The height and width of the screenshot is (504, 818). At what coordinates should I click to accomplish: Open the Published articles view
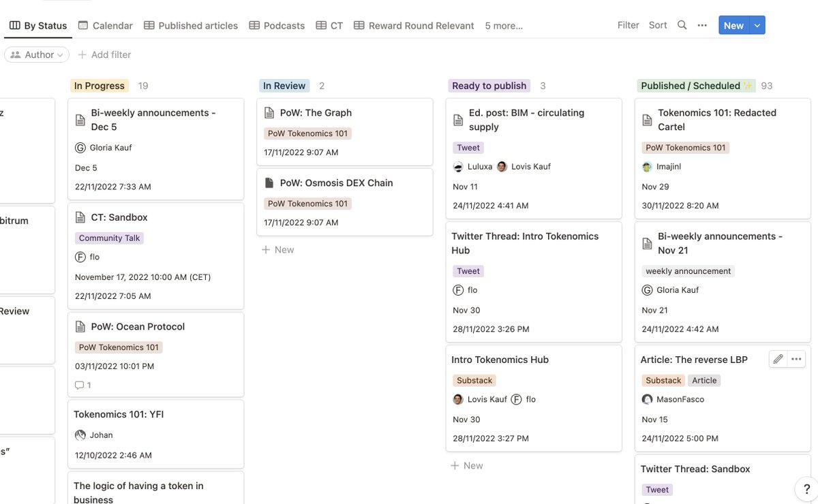pyautogui.click(x=191, y=26)
